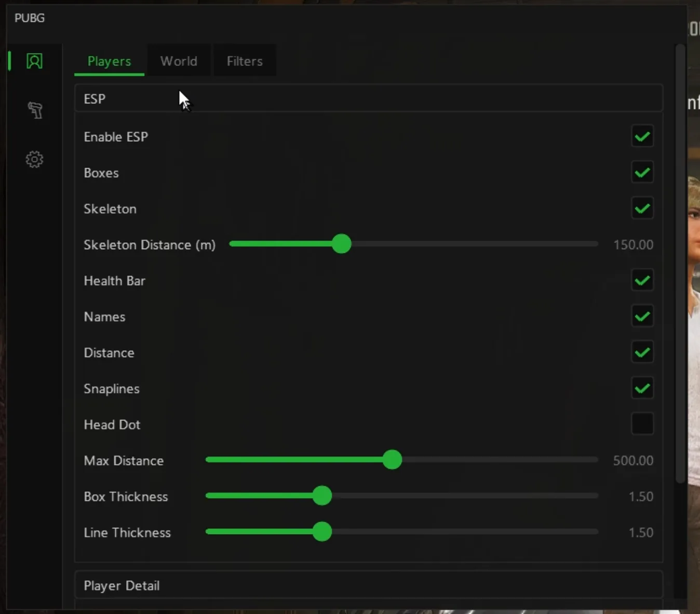Switch to the Filters tab
The height and width of the screenshot is (614, 700).
pyautogui.click(x=245, y=61)
